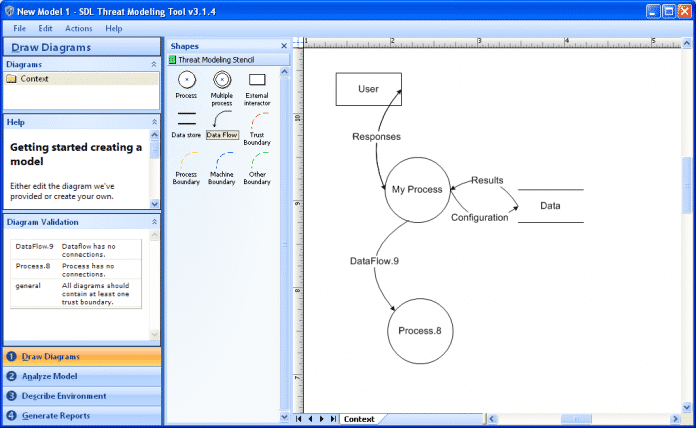This screenshot has width=696, height=428.
Task: Go to last diagram page arrow
Action: click(333, 419)
